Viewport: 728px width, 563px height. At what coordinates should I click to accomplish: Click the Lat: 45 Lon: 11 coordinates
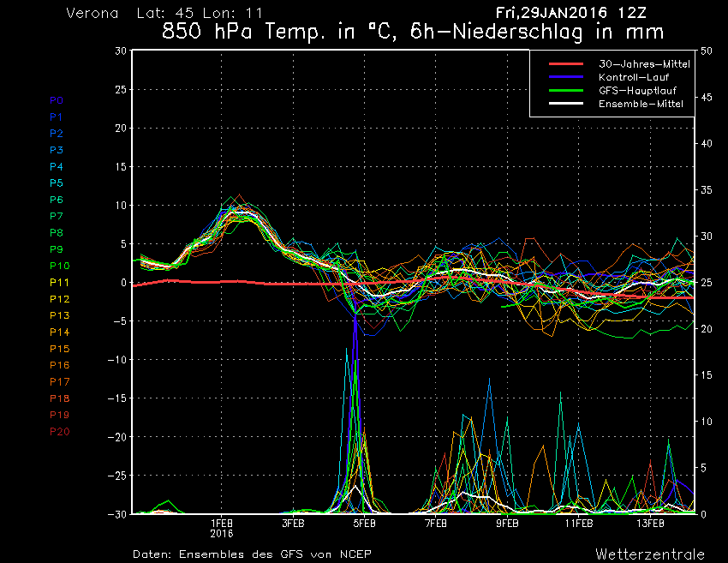pos(200,13)
